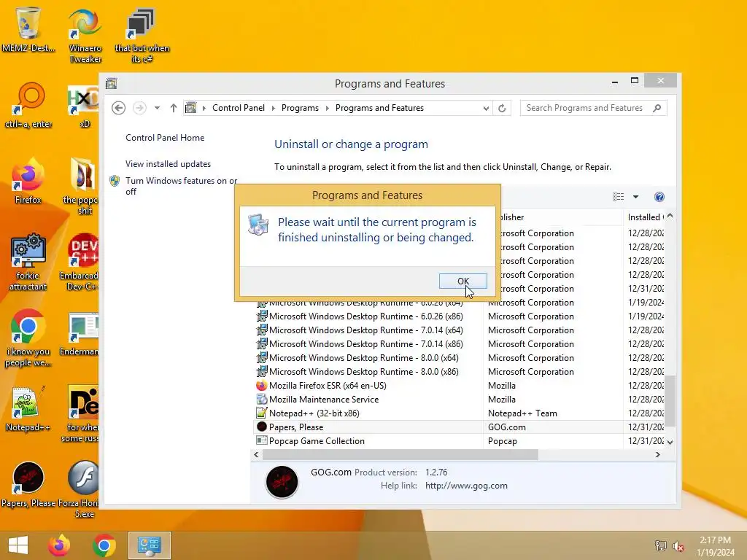Image resolution: width=747 pixels, height=560 pixels.
Task: Click Programs in the address breadcrumb
Action: [300, 108]
